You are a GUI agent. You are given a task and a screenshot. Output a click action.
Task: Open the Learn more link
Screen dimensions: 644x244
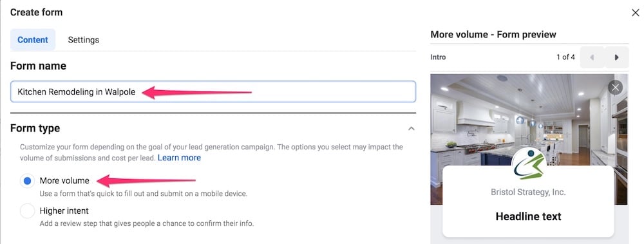tap(179, 158)
